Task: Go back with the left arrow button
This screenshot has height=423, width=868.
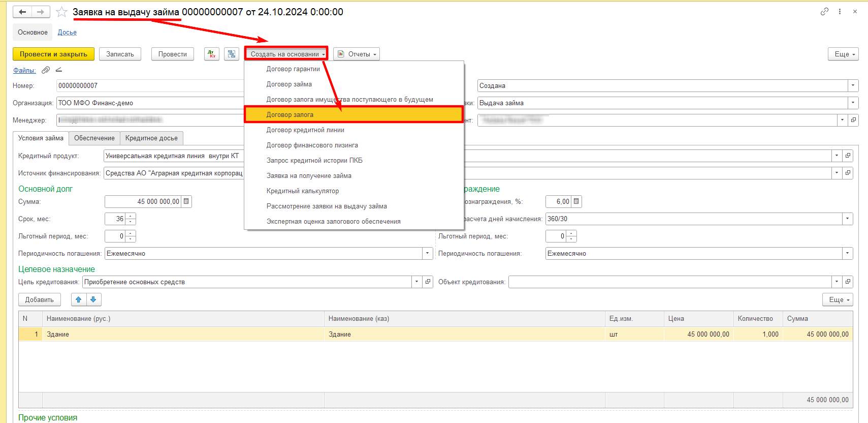Action: point(22,12)
